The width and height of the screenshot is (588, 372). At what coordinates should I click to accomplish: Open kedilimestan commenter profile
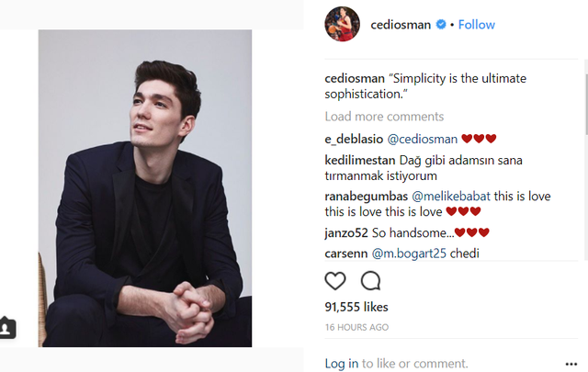click(x=359, y=160)
